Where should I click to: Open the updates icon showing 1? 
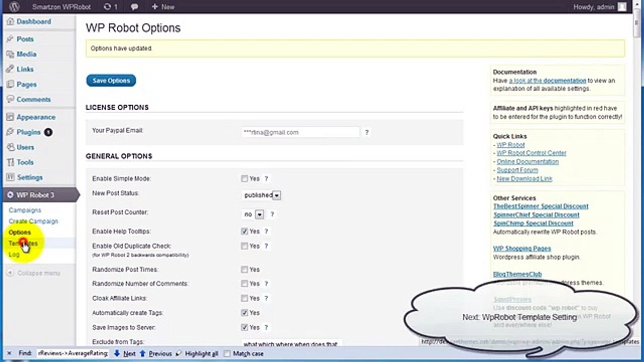(110, 7)
